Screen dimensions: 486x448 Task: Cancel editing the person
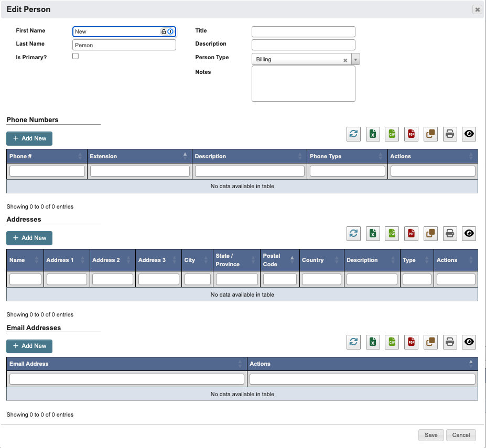tap(461, 435)
